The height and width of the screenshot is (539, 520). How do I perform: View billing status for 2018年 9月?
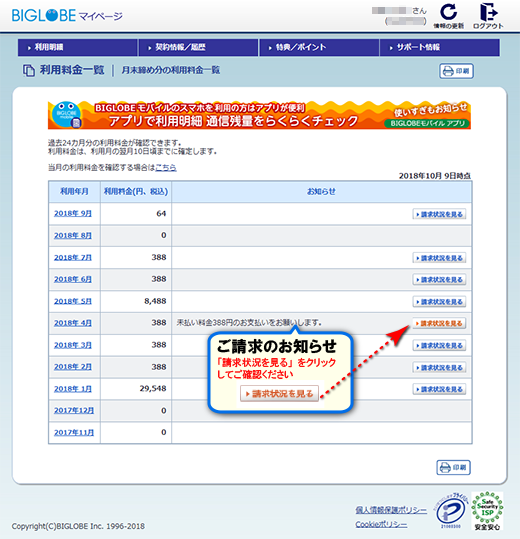[439, 214]
